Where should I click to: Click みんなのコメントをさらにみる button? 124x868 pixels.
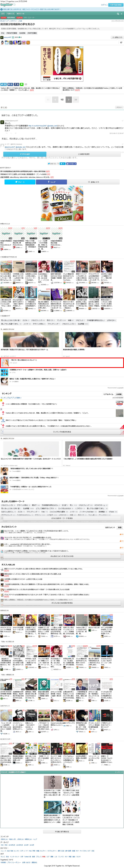(62, 556)
